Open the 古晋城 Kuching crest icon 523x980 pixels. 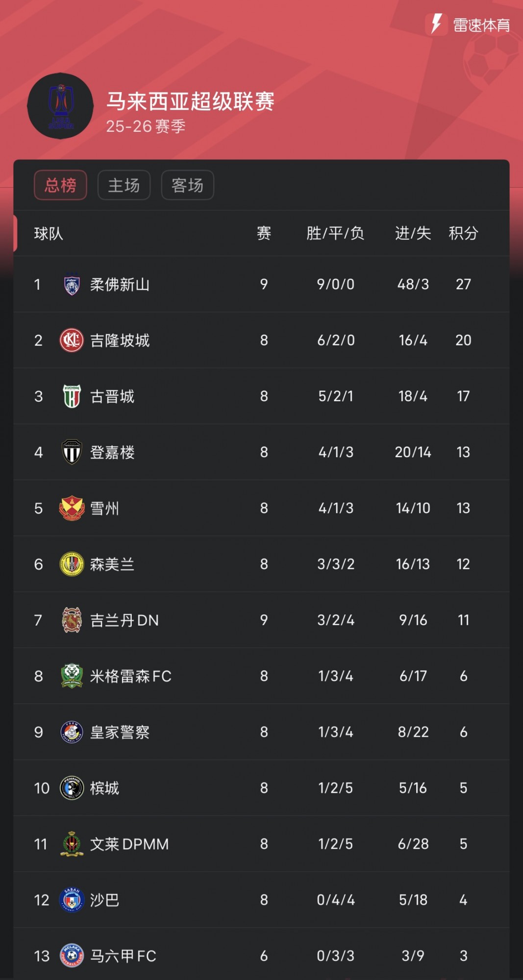72,396
